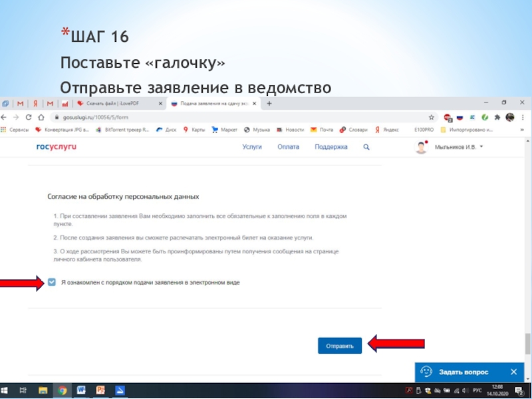Viewport: 532px width, 399px height.
Task: Open the Chrome three-dot menu
Action: tap(524, 117)
